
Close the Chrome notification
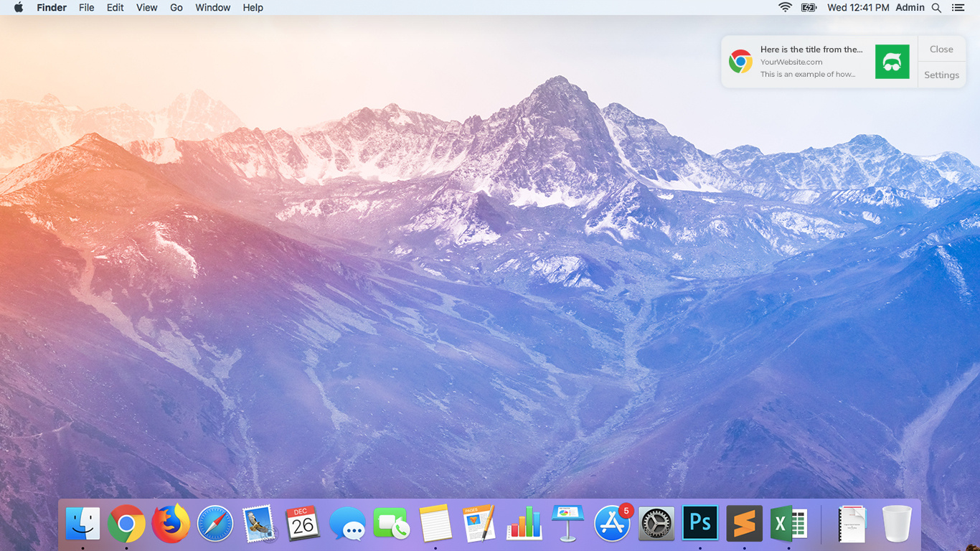941,49
